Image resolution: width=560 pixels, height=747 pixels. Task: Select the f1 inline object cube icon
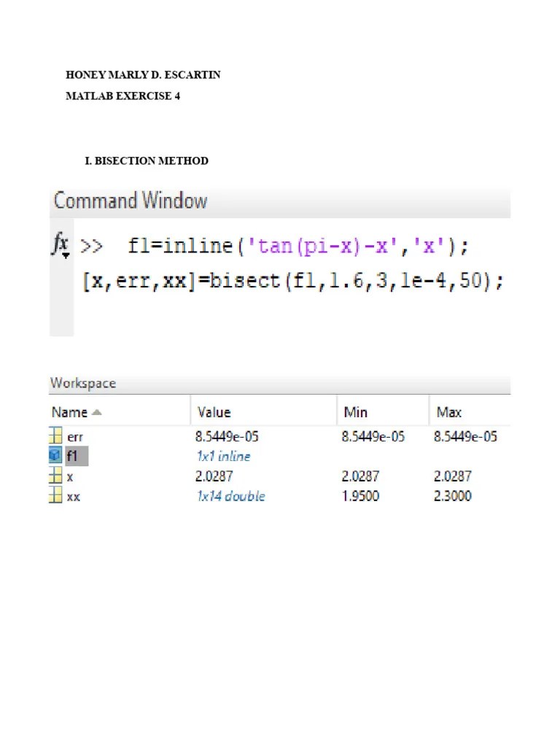click(x=55, y=455)
